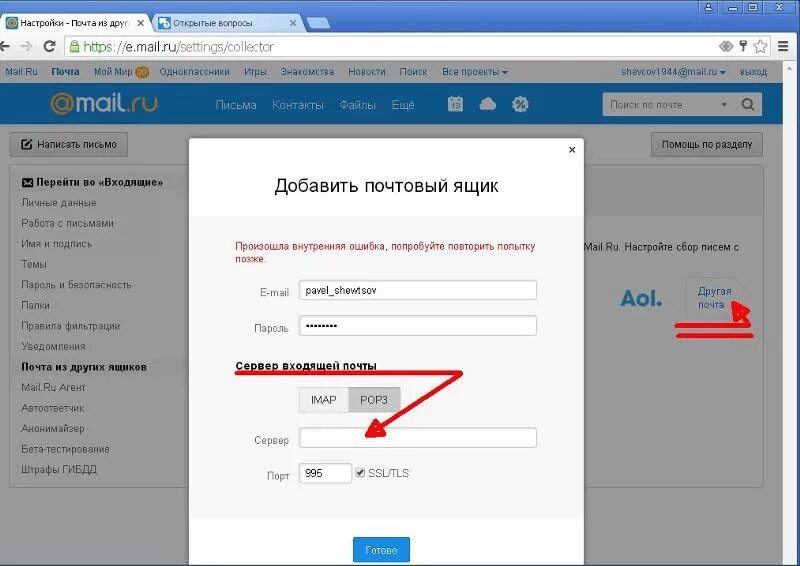Open Новости link
Screen dimensions: 800x566
[366, 72]
